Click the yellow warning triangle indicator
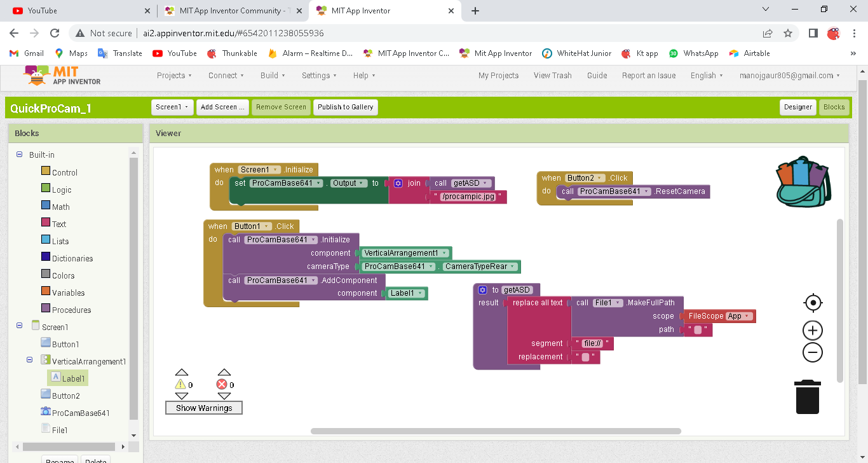The width and height of the screenshot is (868, 463). click(x=180, y=385)
